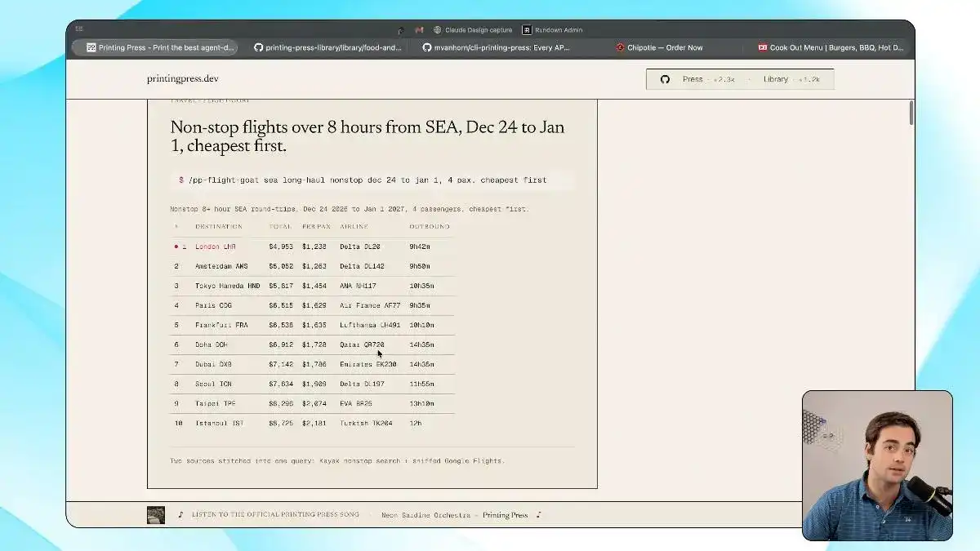Image resolution: width=980 pixels, height=551 pixels.
Task: Click the Air France AF77 cell
Action: click(370, 305)
